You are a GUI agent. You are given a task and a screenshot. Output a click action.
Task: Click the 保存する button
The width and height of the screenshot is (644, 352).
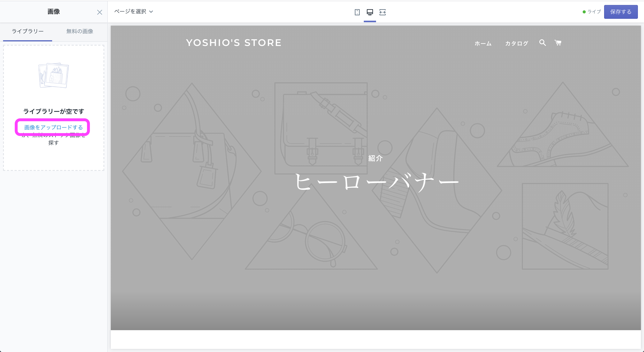(x=620, y=11)
